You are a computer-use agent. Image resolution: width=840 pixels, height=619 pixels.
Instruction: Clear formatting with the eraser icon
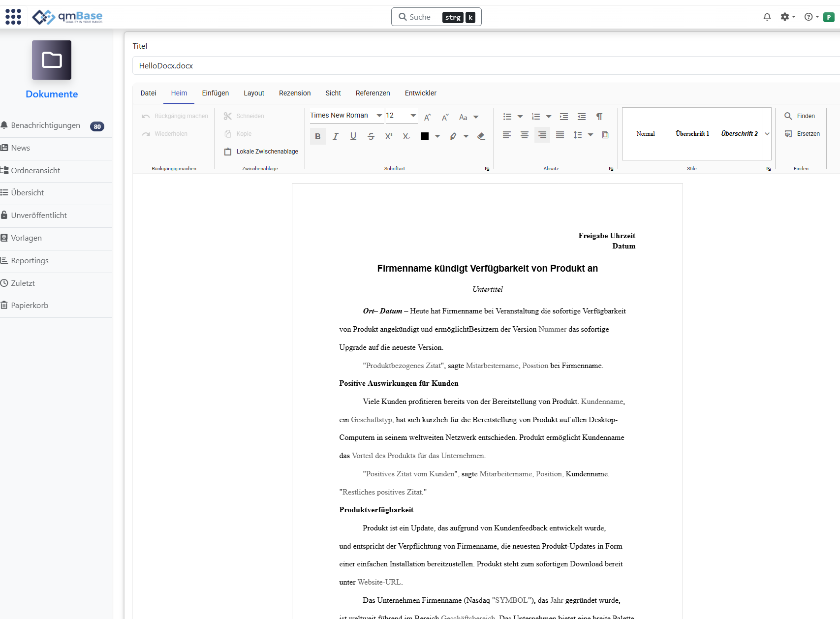481,136
